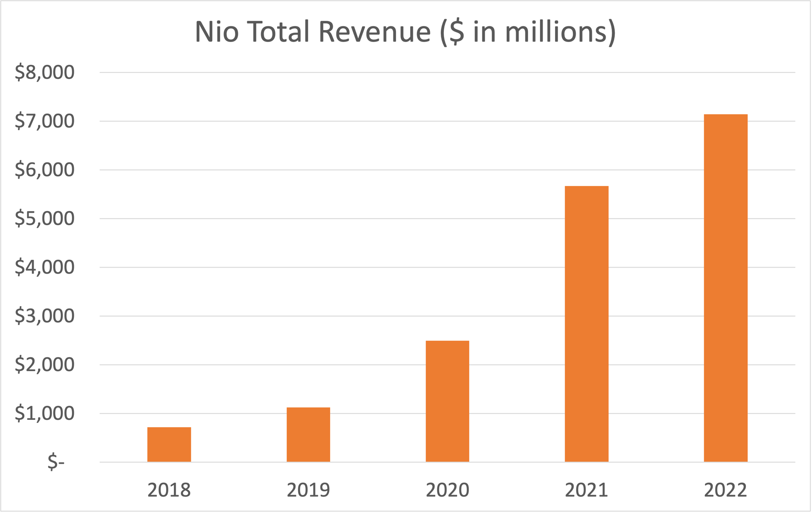Click the tallest bar for 2022
Viewport: 812px width, 514px height.
pyautogui.click(x=726, y=288)
